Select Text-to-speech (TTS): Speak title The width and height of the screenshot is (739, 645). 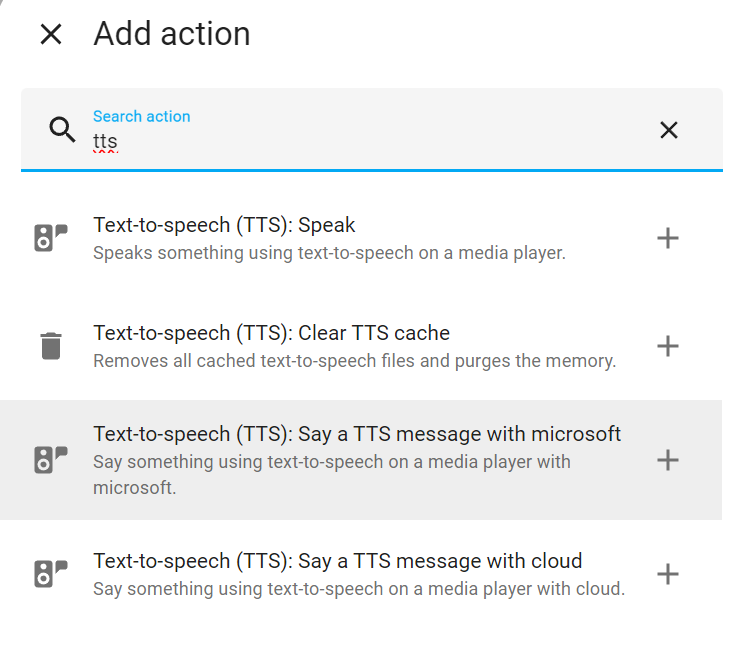224,225
